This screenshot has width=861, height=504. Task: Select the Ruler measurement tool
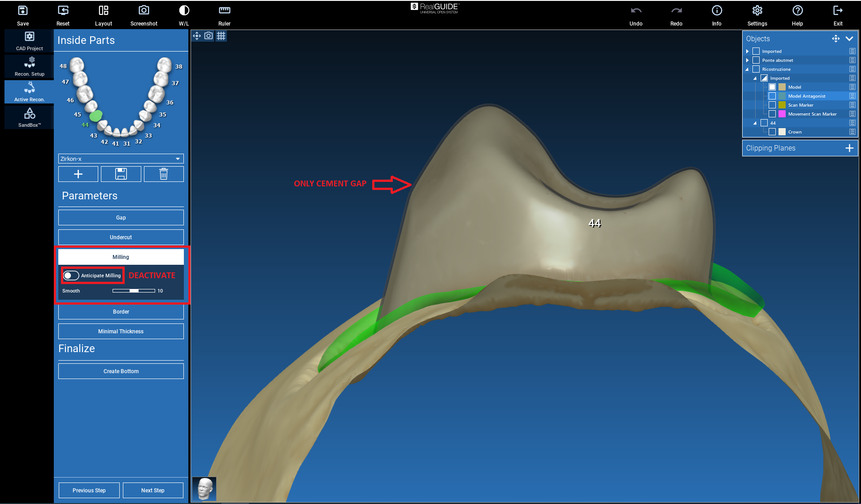224,11
